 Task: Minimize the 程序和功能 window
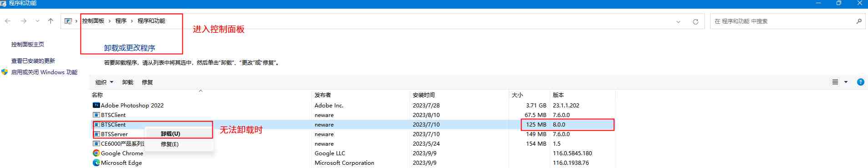(x=818, y=3)
